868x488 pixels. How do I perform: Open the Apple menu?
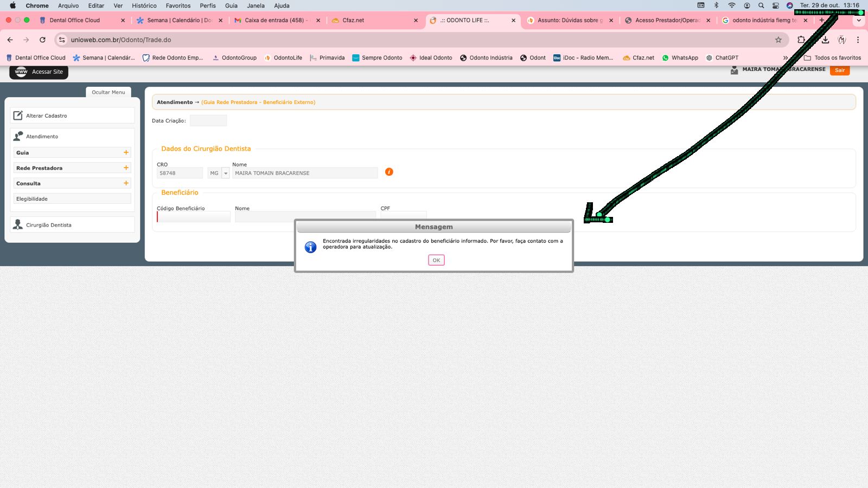(x=12, y=5)
